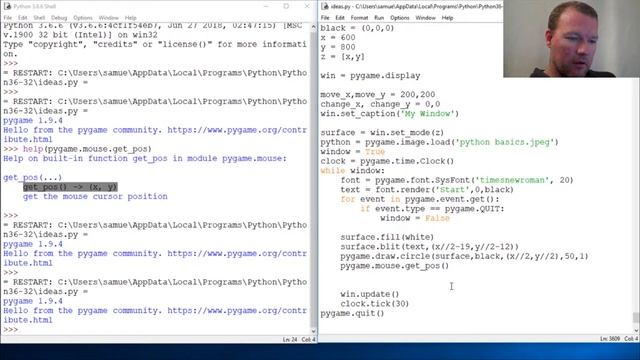The image size is (640, 360).
Task: Click editor scrollbar thumb near bottom
Action: click(636, 317)
